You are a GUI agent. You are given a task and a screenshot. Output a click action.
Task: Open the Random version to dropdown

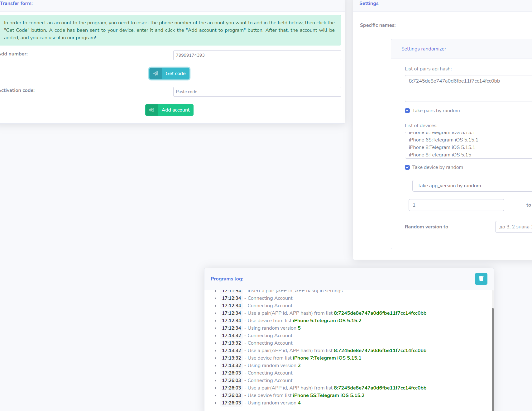pyautogui.click(x=513, y=227)
